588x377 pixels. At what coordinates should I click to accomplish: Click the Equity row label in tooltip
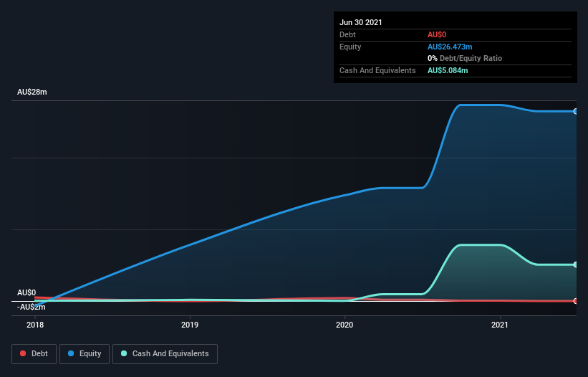[x=350, y=47]
